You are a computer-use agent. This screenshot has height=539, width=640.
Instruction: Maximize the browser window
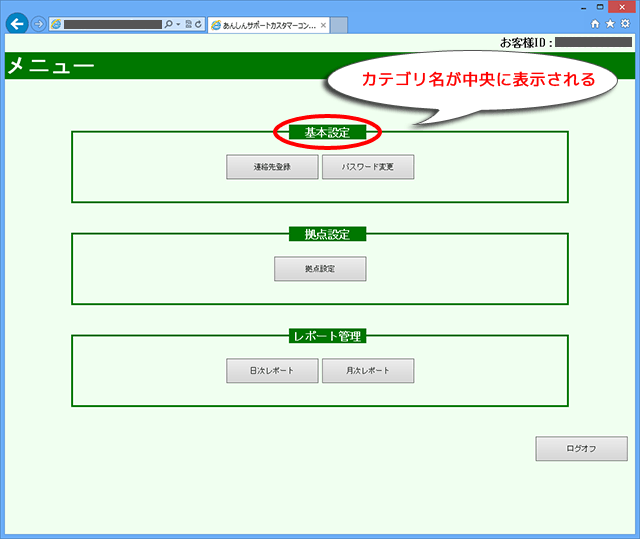click(600, 7)
